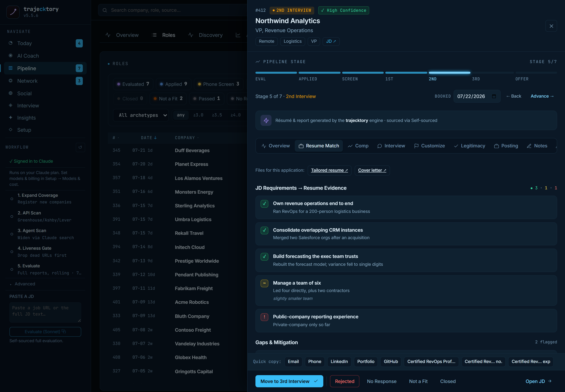Click the Paste a JD text area

click(45, 312)
